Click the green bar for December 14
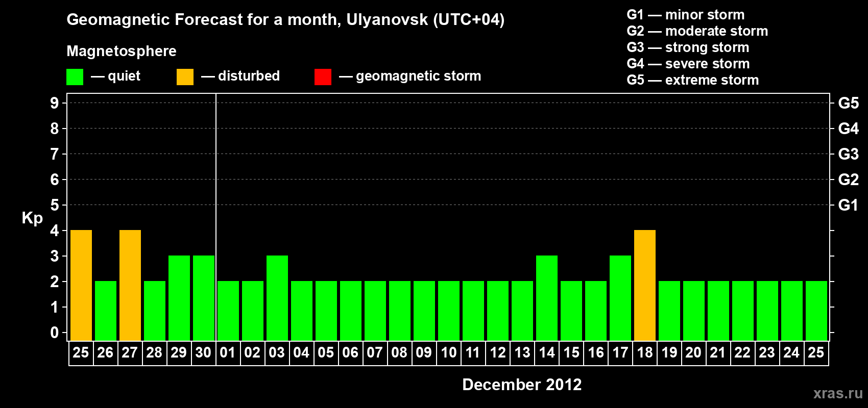The height and width of the screenshot is (408, 868). (547, 298)
